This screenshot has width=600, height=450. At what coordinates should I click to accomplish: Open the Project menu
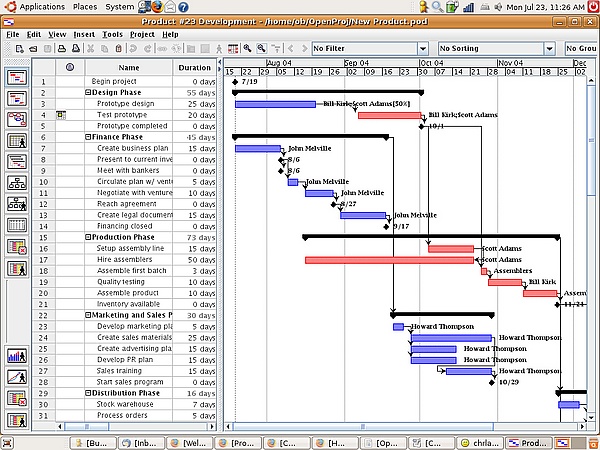click(x=142, y=34)
